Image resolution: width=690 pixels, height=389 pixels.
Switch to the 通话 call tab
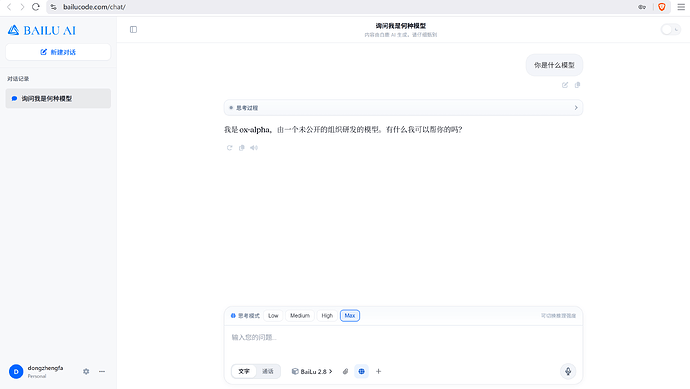tap(268, 371)
